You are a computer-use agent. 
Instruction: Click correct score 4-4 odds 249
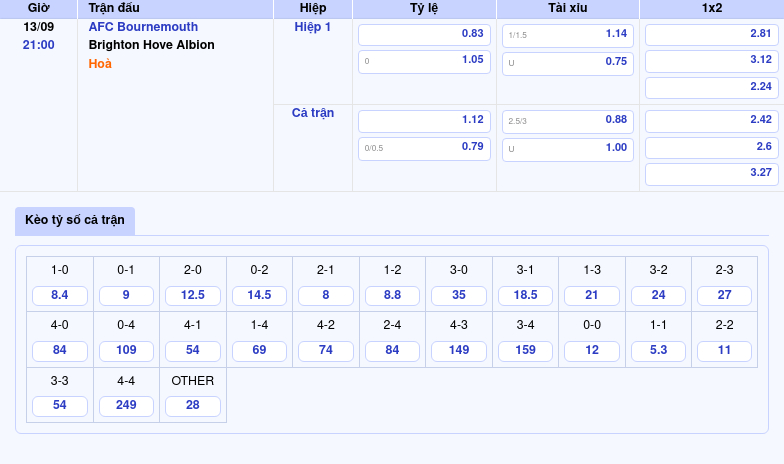tap(126, 406)
